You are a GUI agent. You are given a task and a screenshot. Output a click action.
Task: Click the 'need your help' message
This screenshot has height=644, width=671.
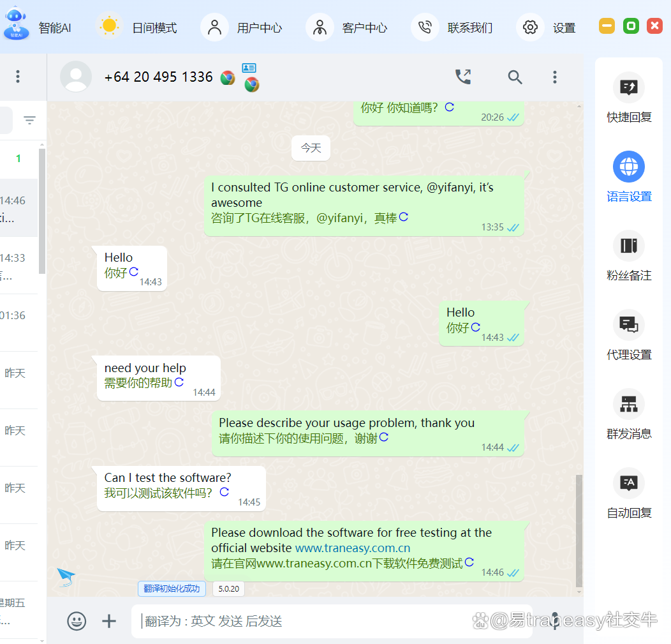coord(159,378)
